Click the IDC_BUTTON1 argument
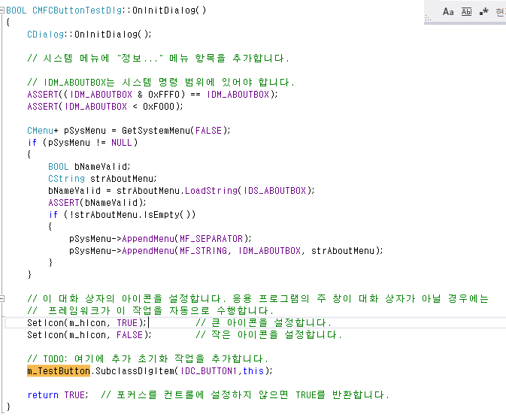 (x=209, y=371)
